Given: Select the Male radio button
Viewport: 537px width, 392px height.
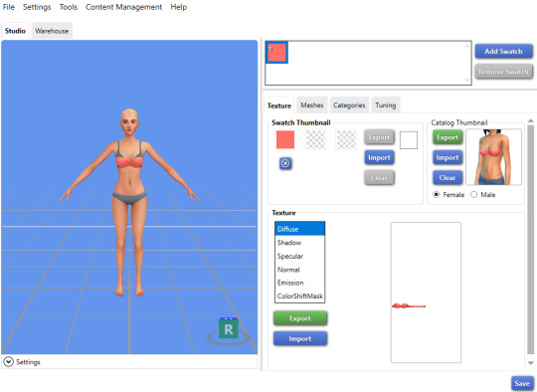Looking at the screenshot, I should (x=473, y=195).
